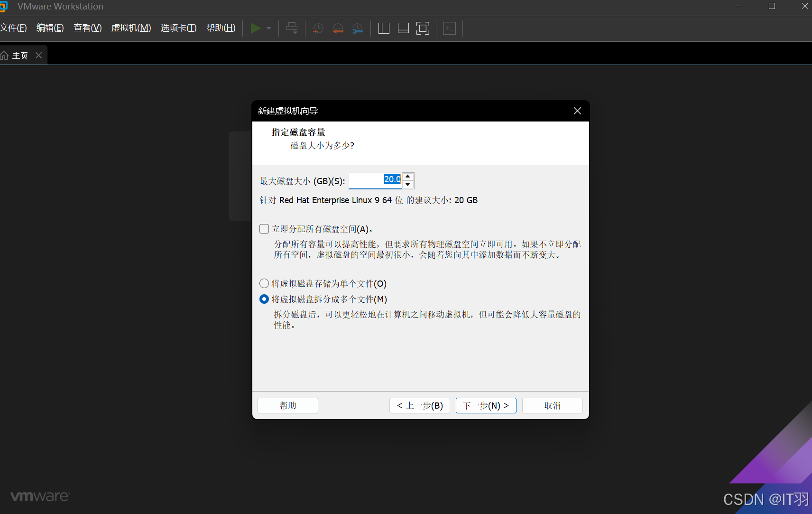This screenshot has width=812, height=514.
Task: Toggle the thumbnail bar view icon
Action: (x=403, y=28)
